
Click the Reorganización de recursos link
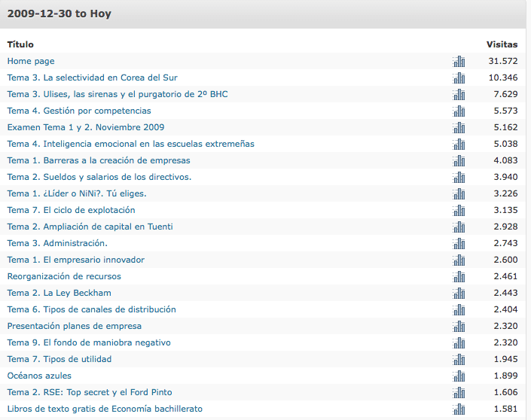[x=64, y=276]
